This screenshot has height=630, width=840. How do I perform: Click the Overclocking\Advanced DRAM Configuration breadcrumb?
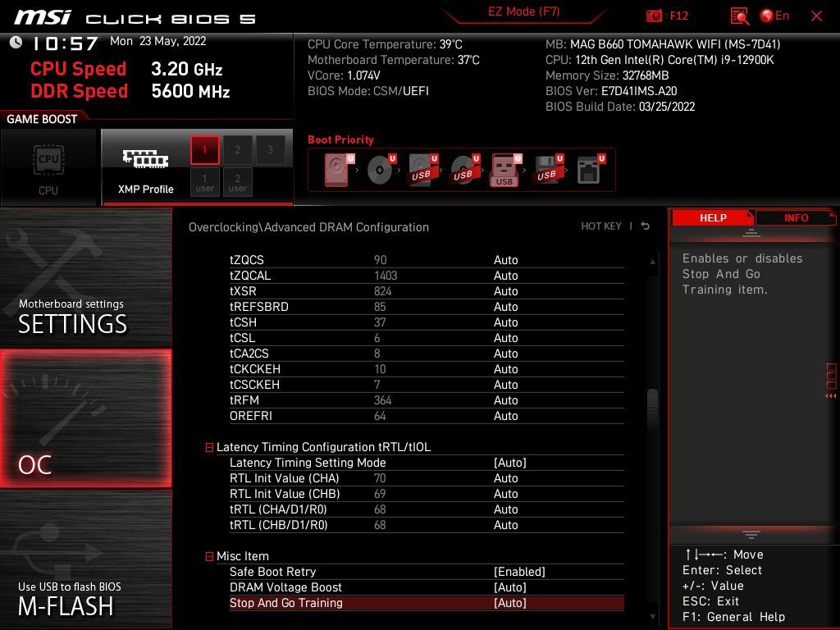[x=308, y=227]
